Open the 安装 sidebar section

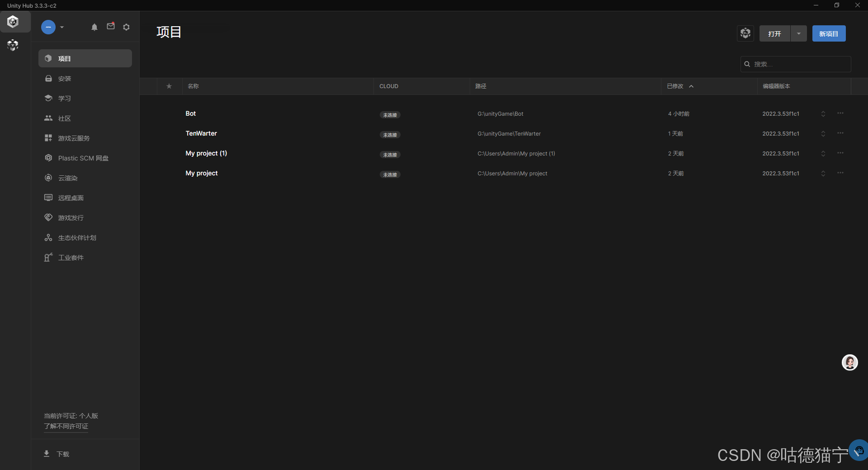pyautogui.click(x=85, y=79)
